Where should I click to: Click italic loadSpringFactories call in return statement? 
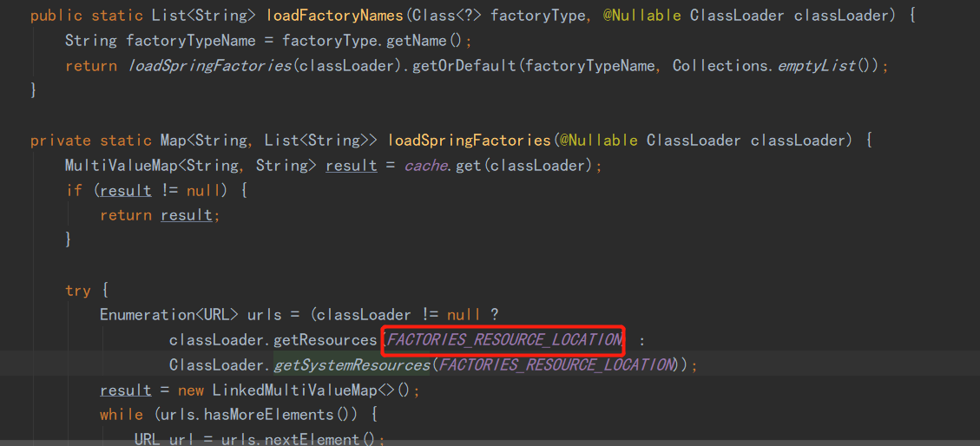pos(209,66)
